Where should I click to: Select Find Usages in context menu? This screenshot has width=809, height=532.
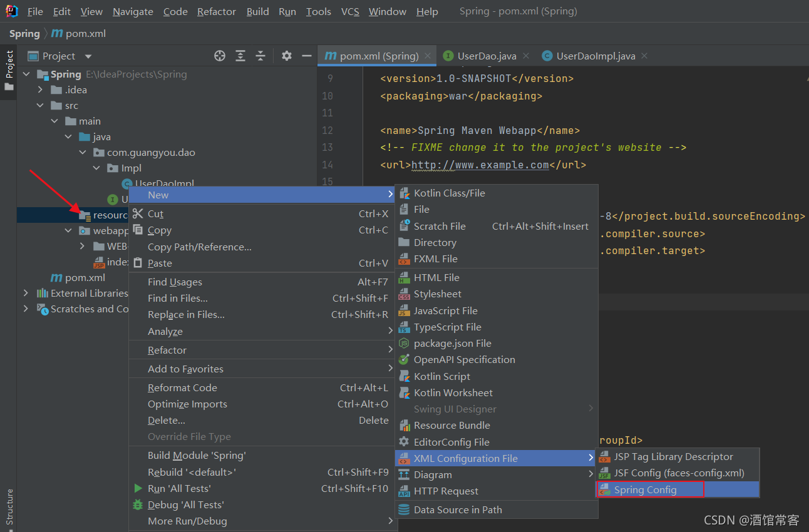(x=263, y=282)
